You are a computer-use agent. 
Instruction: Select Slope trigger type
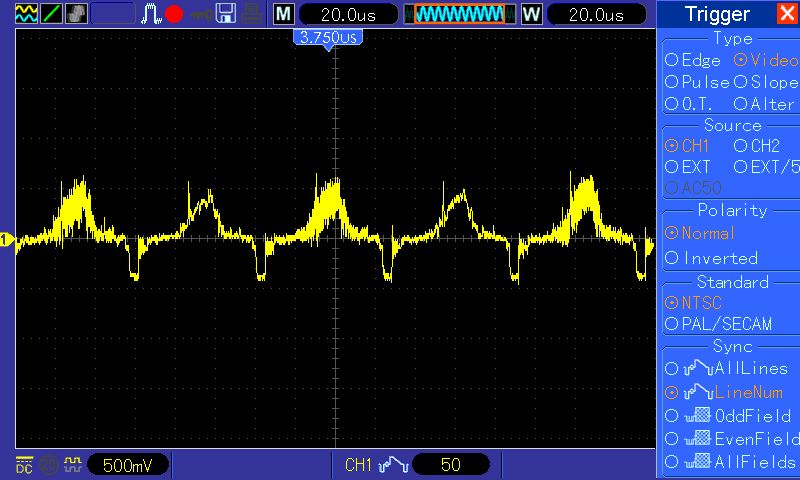(766, 82)
